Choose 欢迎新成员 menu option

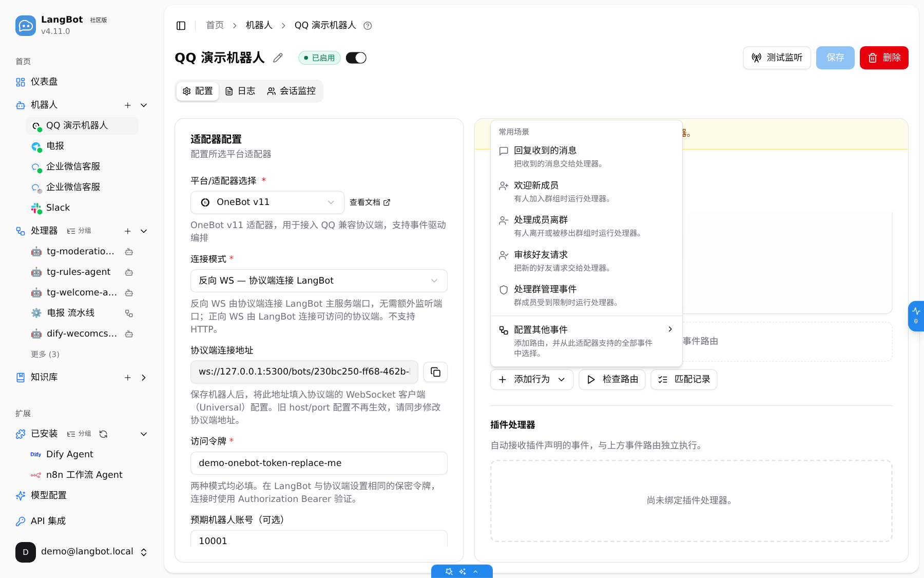click(x=586, y=192)
